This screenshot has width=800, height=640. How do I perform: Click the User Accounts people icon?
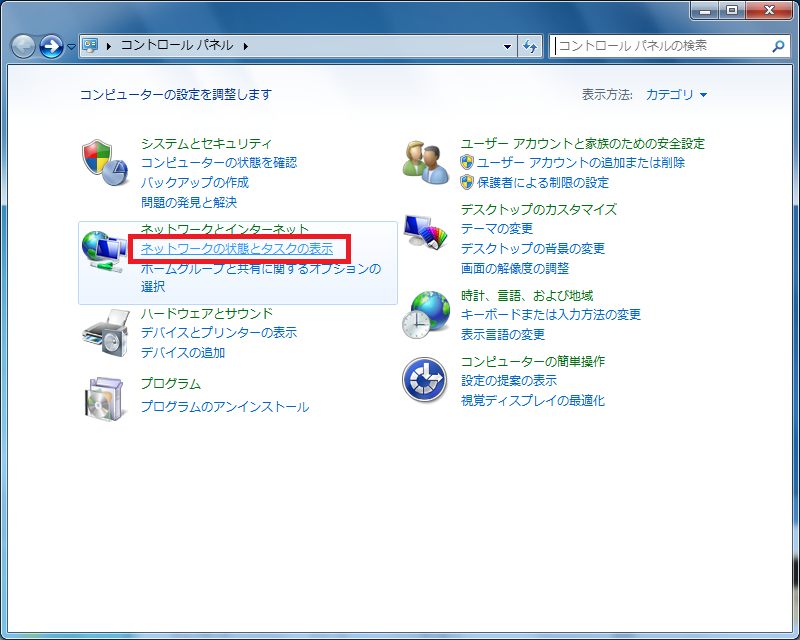tap(426, 163)
